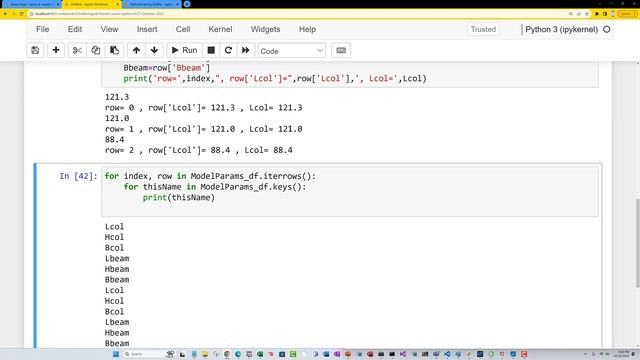Screen dimensions: 640x360
Task: Open the View menu
Action: pyautogui.click(x=109, y=29)
